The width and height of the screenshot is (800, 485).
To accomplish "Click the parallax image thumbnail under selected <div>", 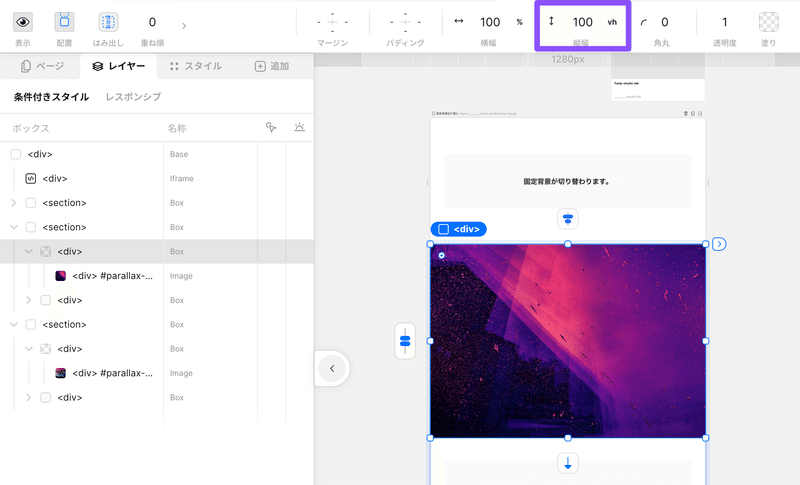I will coord(60,276).
